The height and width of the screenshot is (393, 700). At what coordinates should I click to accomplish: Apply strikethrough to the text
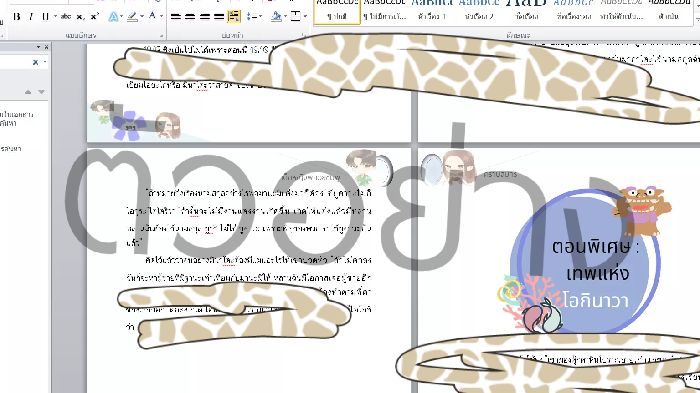coord(66,17)
